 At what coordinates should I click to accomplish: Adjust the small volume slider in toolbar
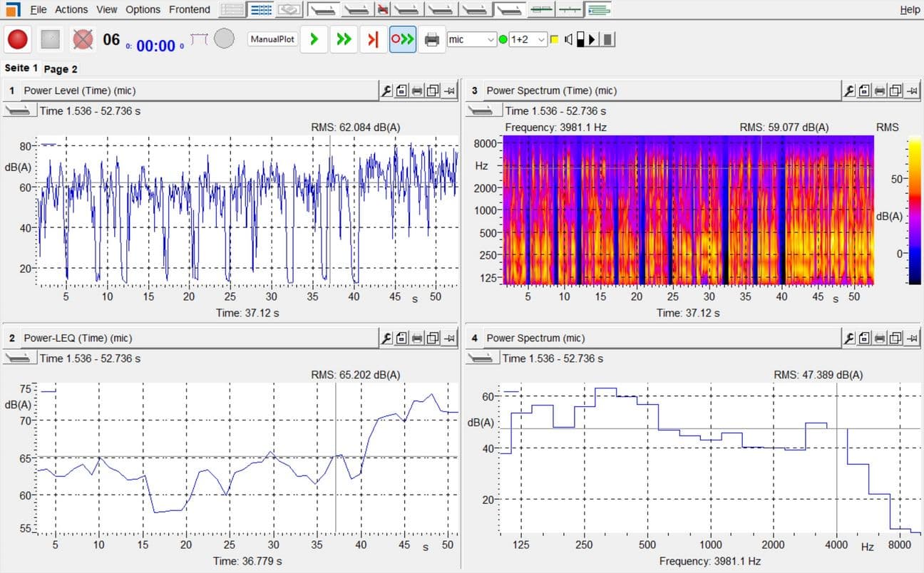580,40
